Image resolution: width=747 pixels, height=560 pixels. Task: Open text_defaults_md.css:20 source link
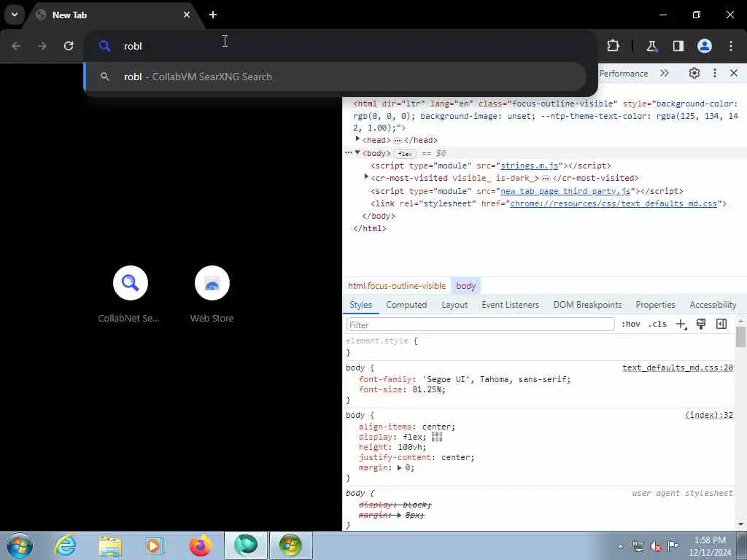[678, 367]
